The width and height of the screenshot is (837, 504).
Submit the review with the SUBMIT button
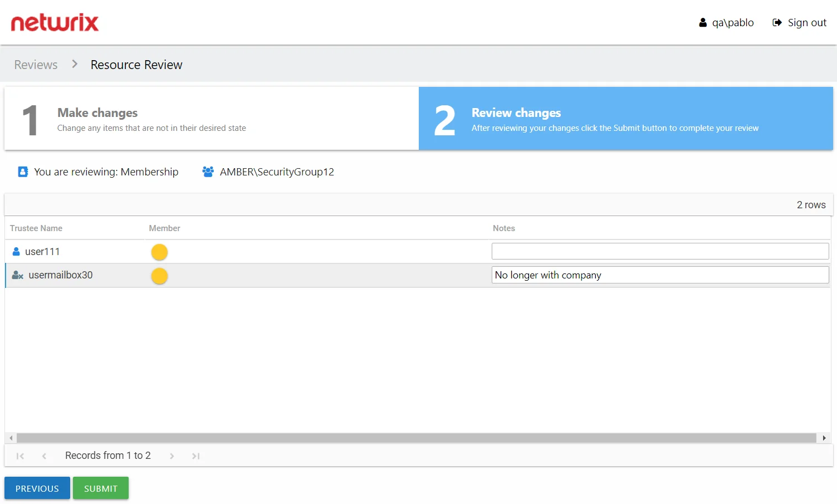pyautogui.click(x=101, y=488)
